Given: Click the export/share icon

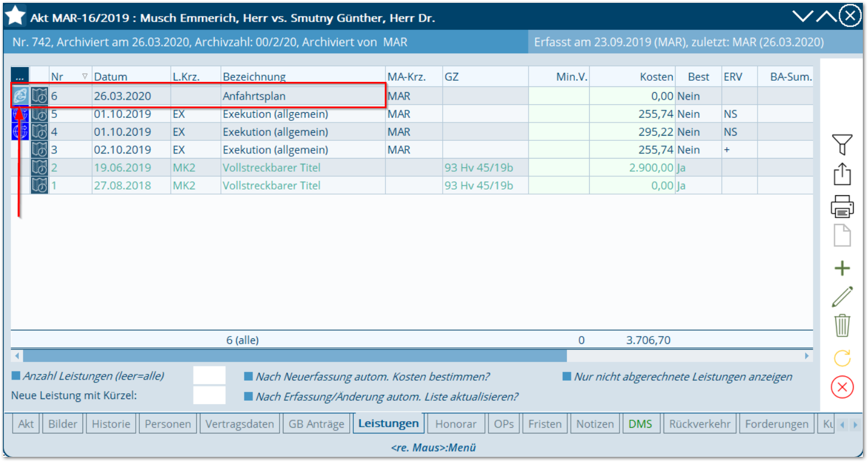Looking at the screenshot, I should (x=842, y=174).
